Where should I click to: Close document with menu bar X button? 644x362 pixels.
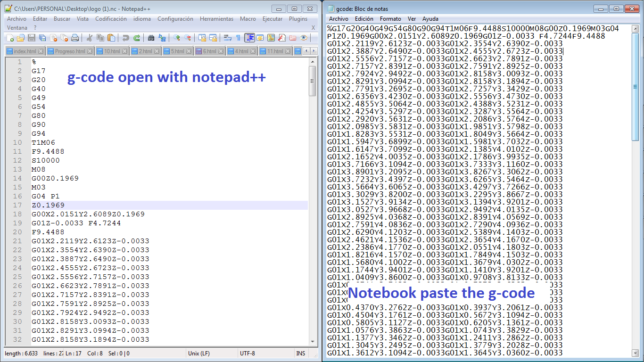pos(313,28)
